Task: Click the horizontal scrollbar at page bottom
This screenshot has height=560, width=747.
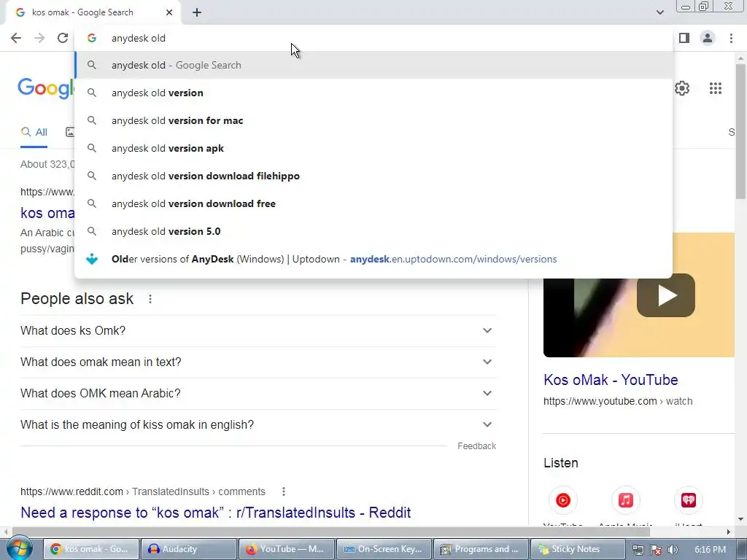Action: 331,532
